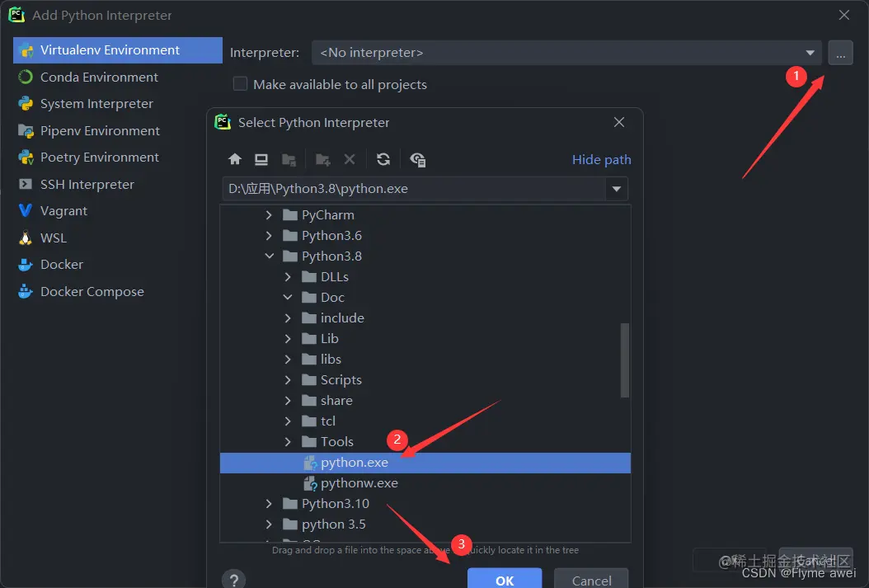
Task: Click the Docker whale icon
Action: click(x=26, y=265)
